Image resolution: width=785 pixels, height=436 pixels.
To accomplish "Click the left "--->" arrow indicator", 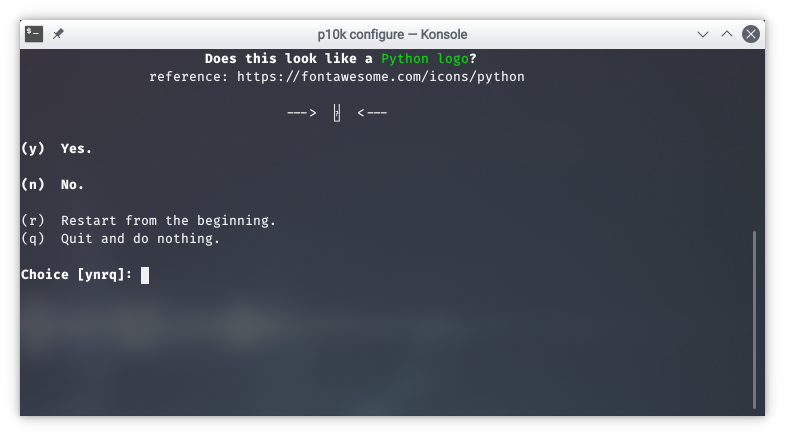I will (x=301, y=113).
